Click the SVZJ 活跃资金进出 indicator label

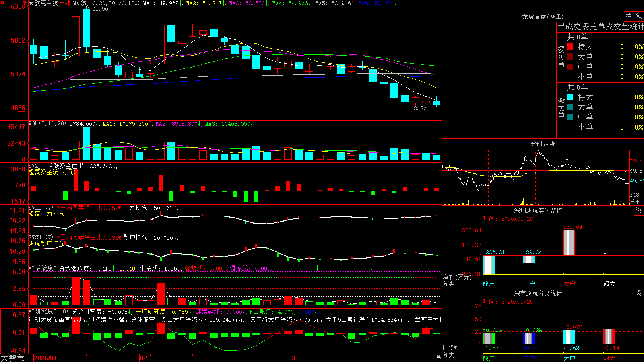[57, 166]
